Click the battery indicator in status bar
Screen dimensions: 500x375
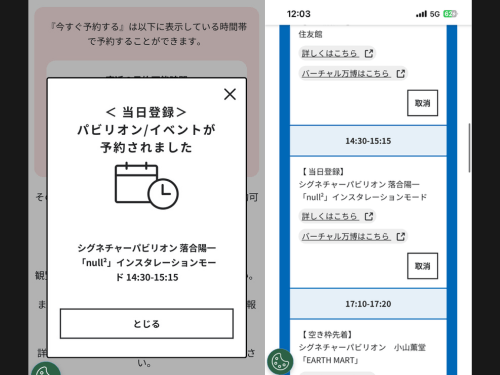coord(450,14)
